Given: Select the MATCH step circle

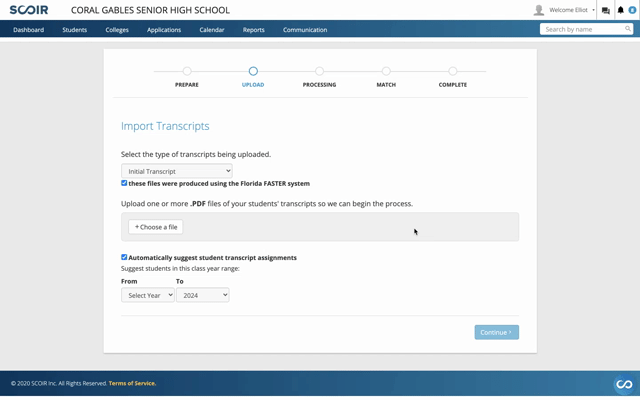Looking at the screenshot, I should (x=386, y=71).
